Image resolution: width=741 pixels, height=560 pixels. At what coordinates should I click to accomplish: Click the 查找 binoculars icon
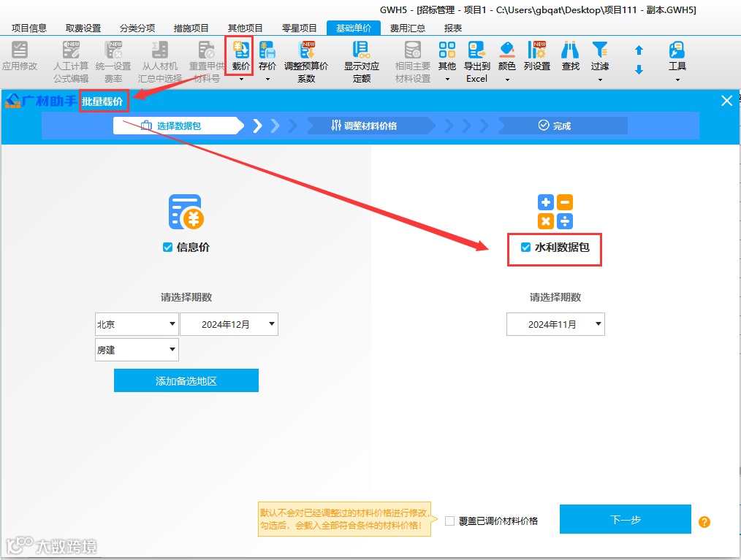(570, 50)
